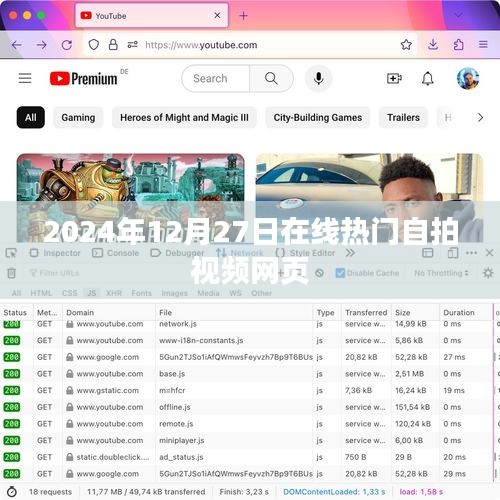Select the ad_status.js request row
The image size is (500, 500).
[x=247, y=457]
